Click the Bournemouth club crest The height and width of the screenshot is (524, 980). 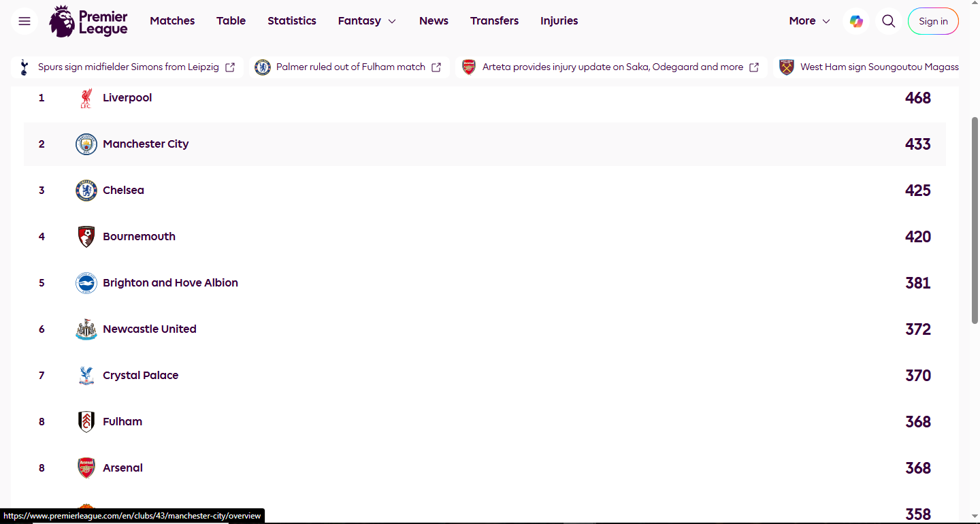point(86,237)
